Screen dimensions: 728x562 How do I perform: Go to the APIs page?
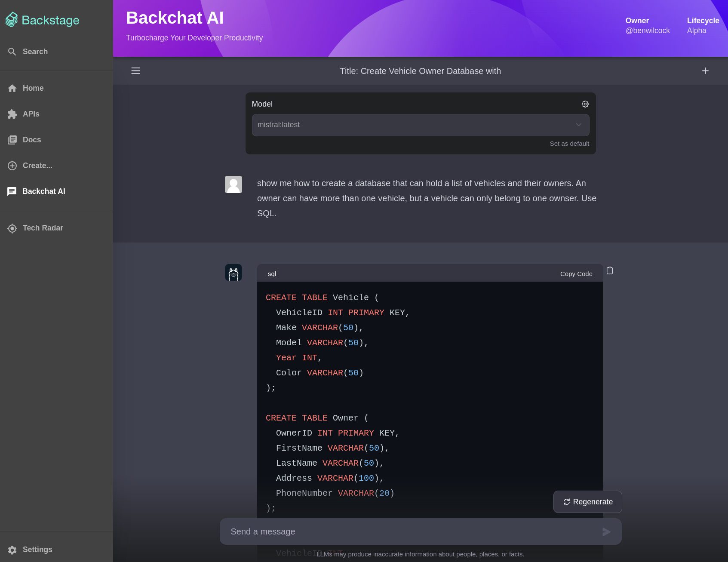pyautogui.click(x=56, y=114)
